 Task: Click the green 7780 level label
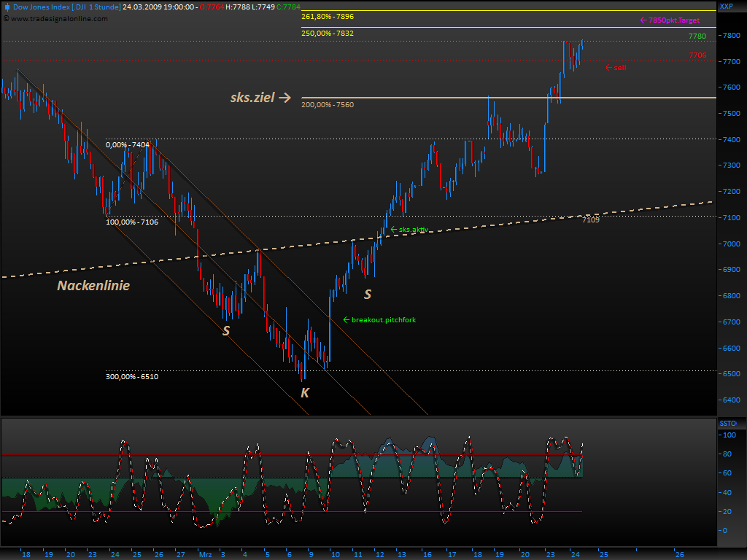[x=697, y=36]
